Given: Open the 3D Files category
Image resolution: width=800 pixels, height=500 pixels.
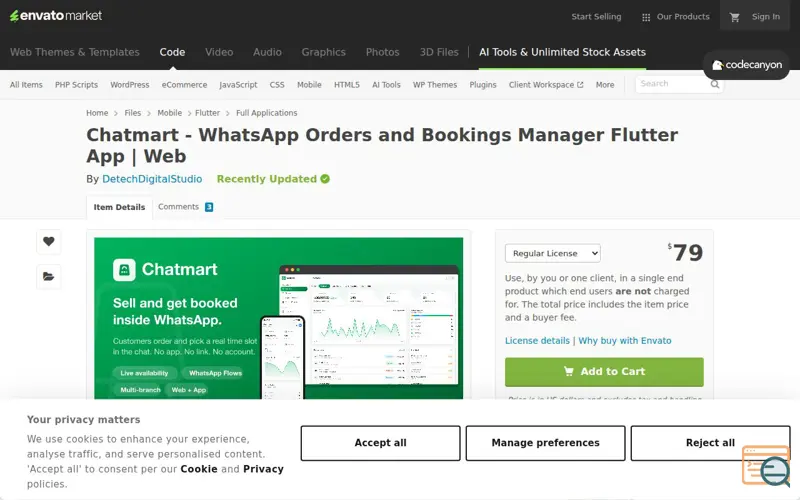Looking at the screenshot, I should pyautogui.click(x=439, y=52).
